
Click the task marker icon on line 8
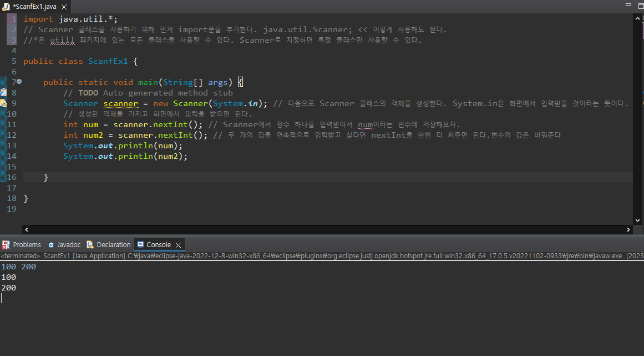pos(3,93)
